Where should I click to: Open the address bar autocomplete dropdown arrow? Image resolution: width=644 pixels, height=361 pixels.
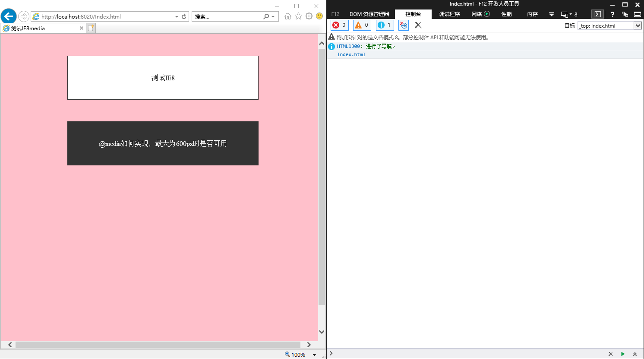[x=177, y=16]
